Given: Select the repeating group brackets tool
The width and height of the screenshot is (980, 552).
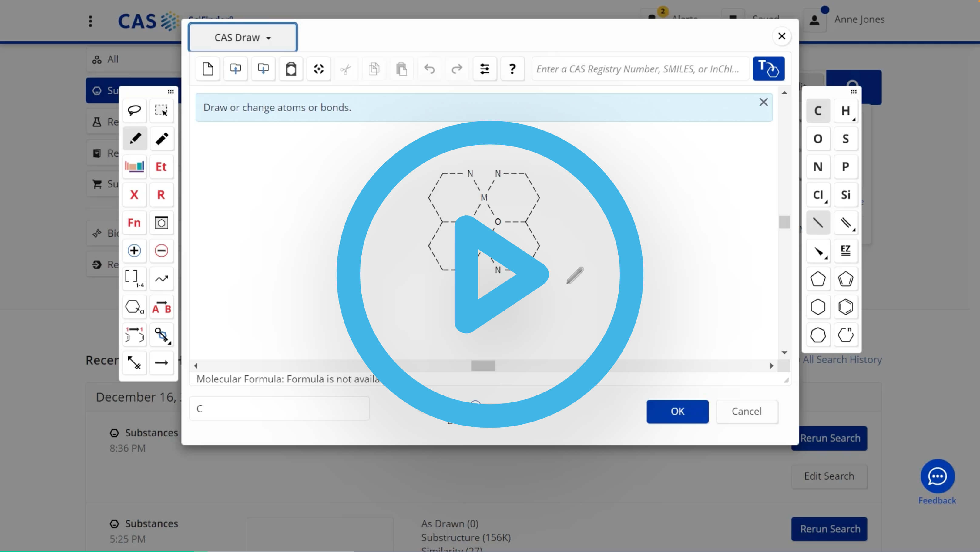Looking at the screenshot, I should (134, 278).
